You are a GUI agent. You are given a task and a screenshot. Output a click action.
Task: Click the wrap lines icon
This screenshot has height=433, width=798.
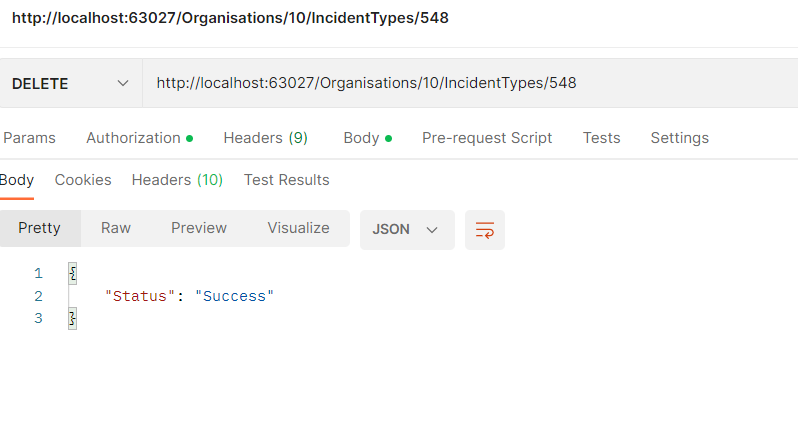(x=485, y=229)
